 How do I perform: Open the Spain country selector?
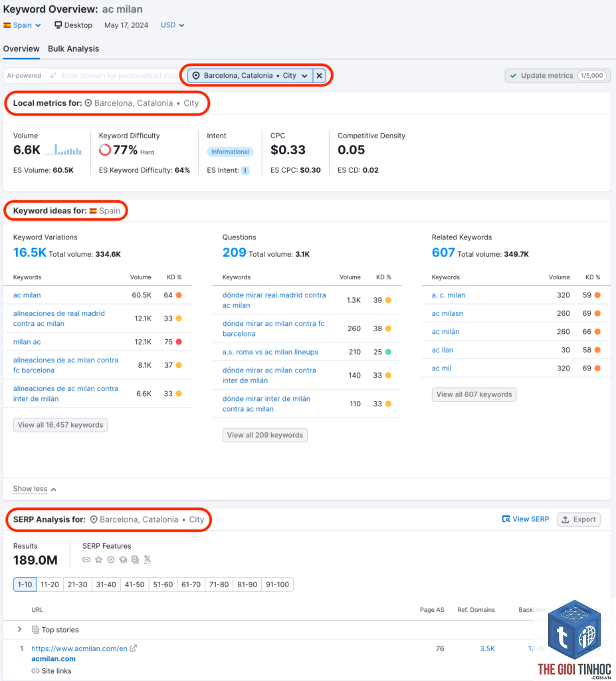[22, 25]
